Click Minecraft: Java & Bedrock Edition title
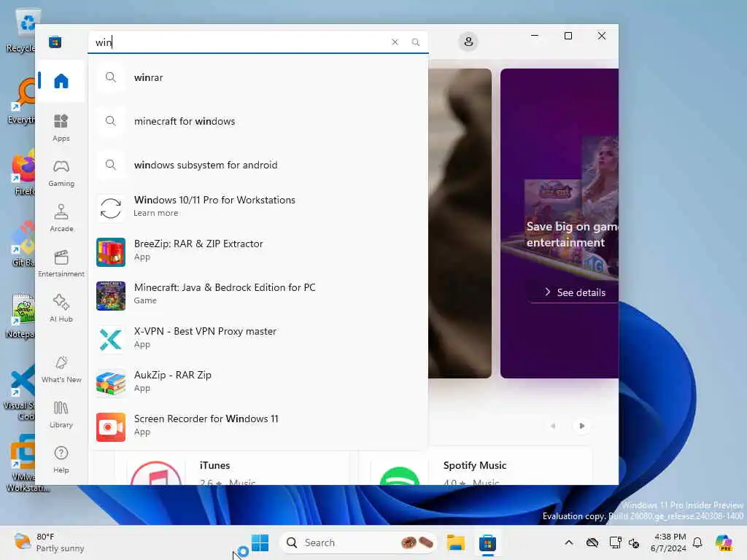Screen dimensions: 747x560 (225, 287)
